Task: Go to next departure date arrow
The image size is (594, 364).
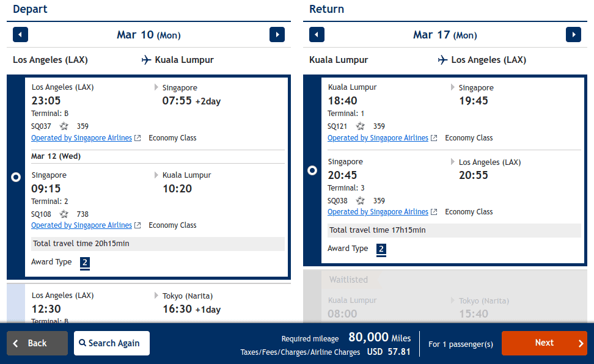Action: [277, 35]
